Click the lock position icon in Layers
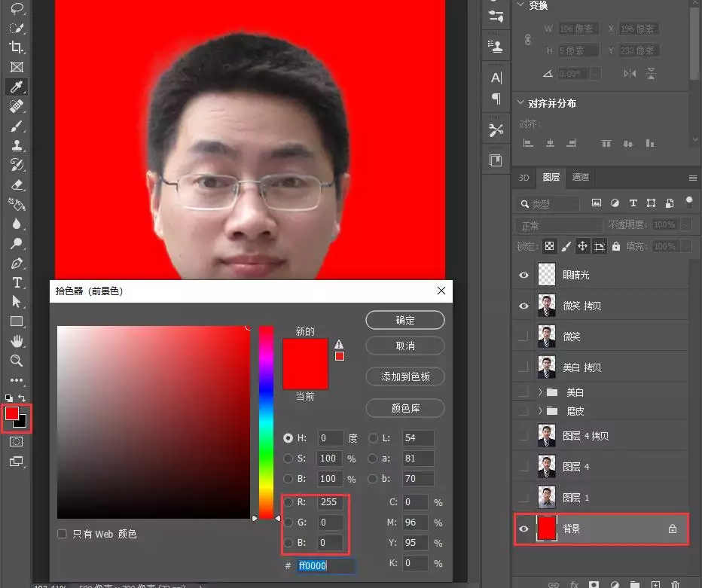This screenshot has height=588, width=702. [x=582, y=246]
